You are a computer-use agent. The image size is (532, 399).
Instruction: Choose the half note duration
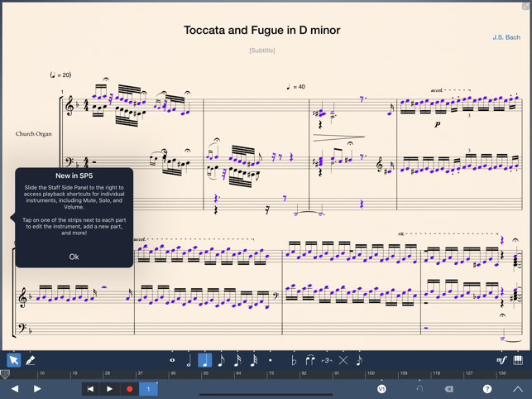pos(189,360)
